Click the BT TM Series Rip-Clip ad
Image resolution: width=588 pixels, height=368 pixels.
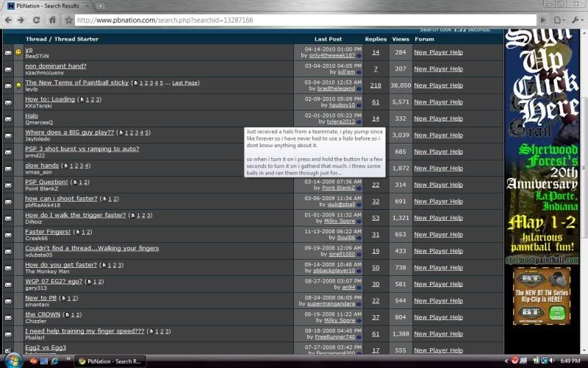(x=542, y=297)
